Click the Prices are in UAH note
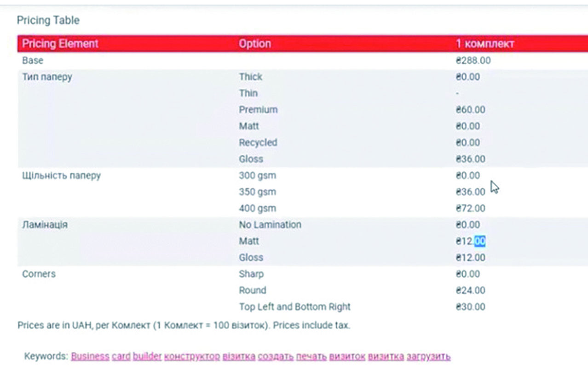The height and width of the screenshot is (379, 588). [184, 325]
